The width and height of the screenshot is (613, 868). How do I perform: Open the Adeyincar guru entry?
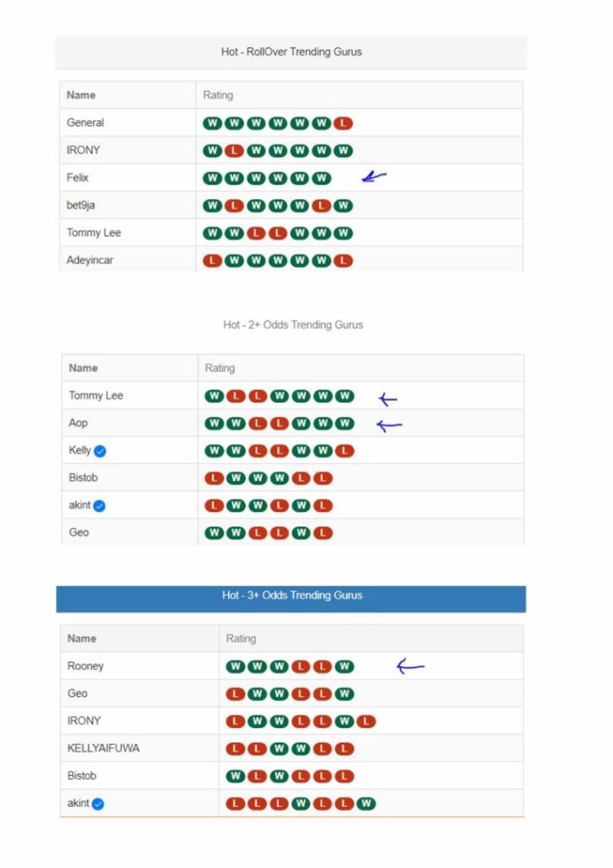[x=90, y=260]
